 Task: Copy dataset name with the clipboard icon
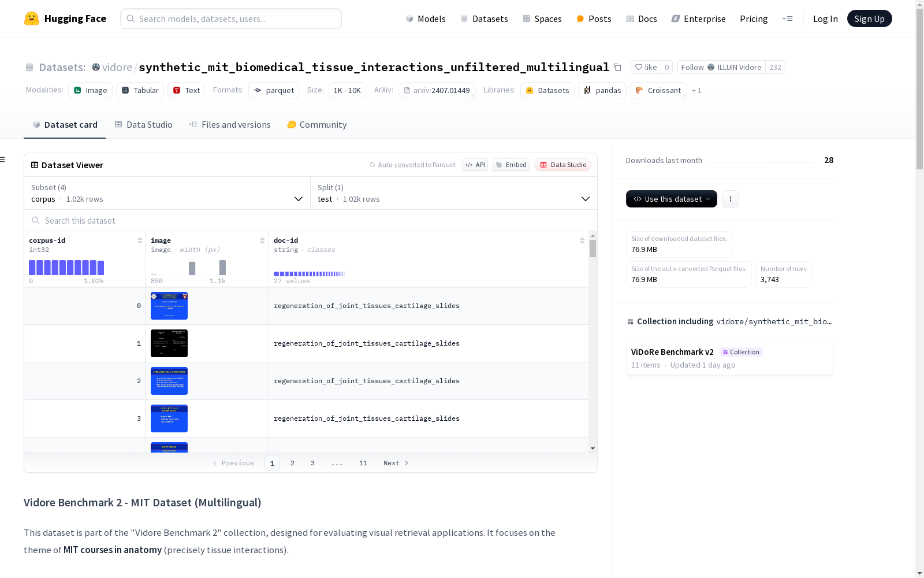(x=617, y=67)
